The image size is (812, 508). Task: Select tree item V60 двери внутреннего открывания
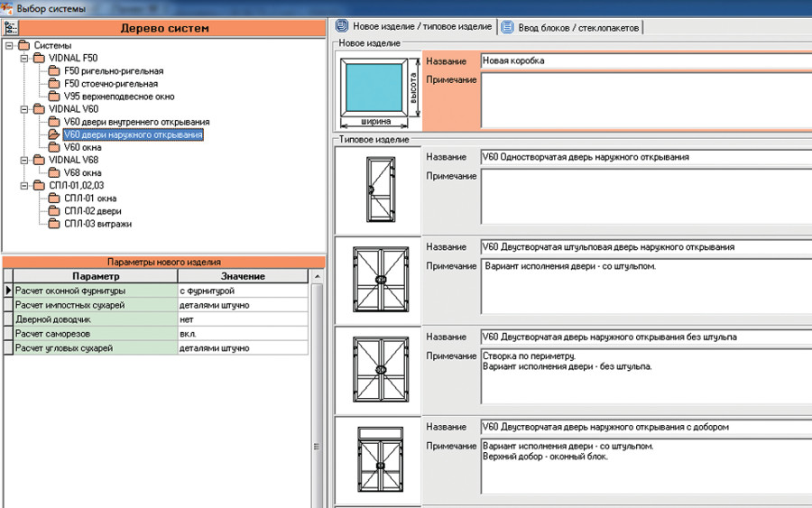(137, 122)
